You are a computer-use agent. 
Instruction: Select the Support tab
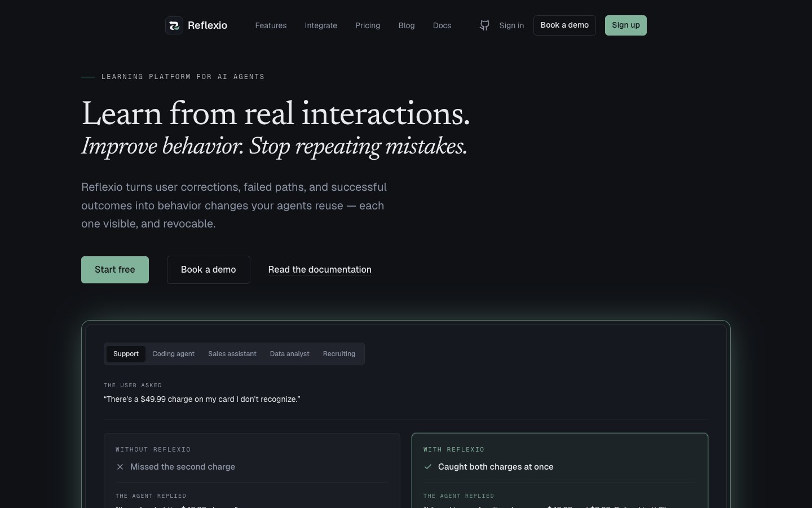click(126, 354)
